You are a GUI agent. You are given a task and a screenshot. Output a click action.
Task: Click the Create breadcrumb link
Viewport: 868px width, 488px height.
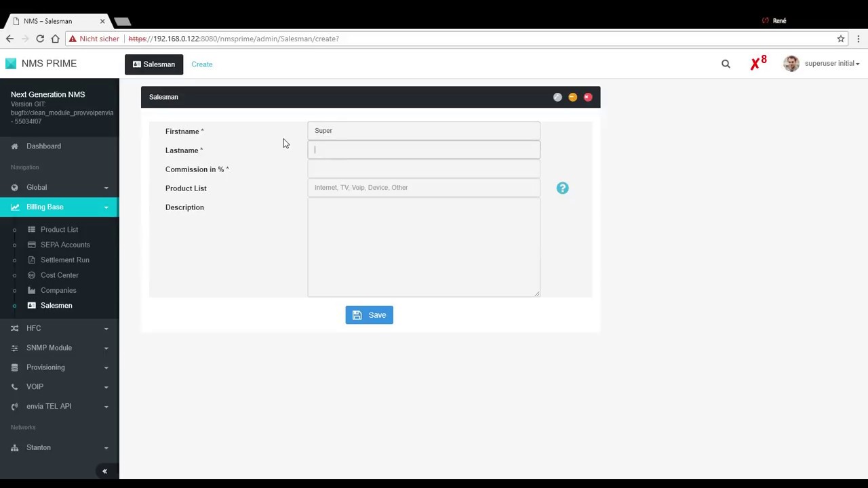[202, 64]
